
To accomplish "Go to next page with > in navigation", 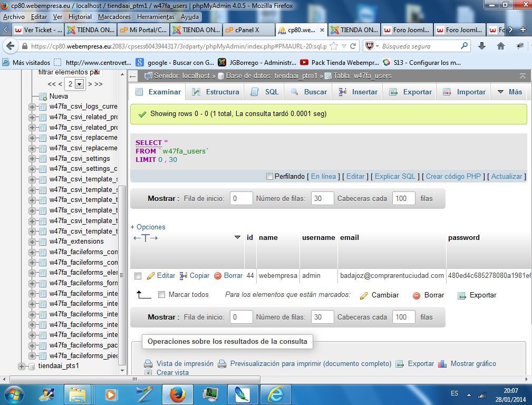I will [90, 84].
